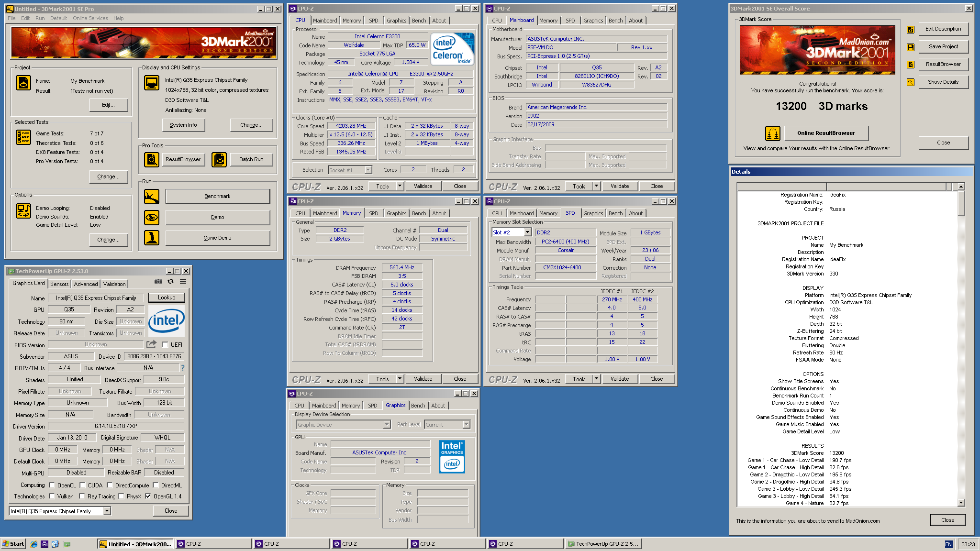Click the Details scrollbar down arrow
This screenshot has width=980, height=551.
tap(961, 503)
